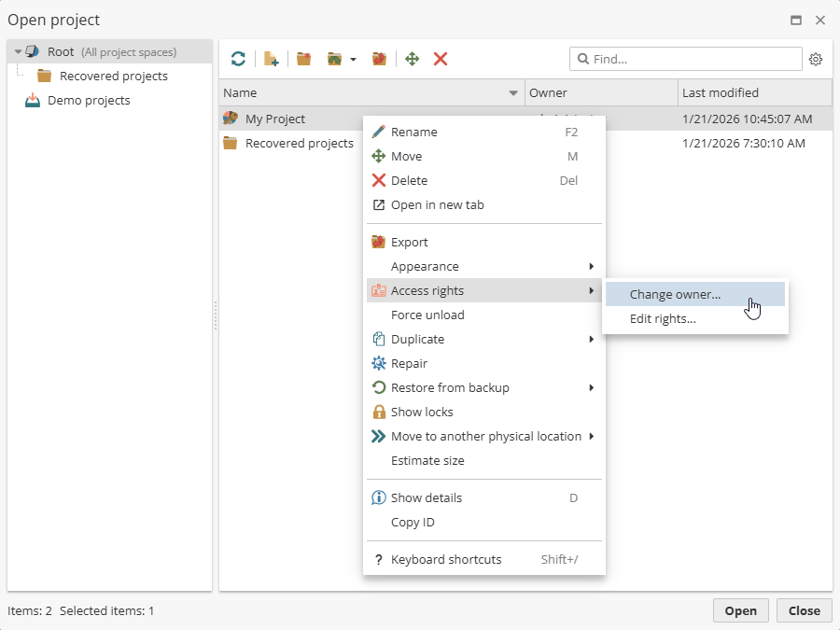Screen dimensions: 840x630
Task: Click into the Find search field
Action: click(693, 59)
